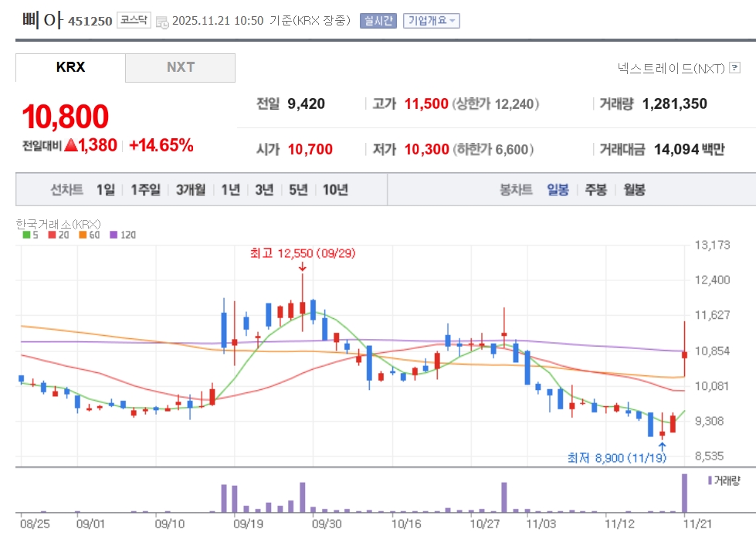Select the 3년 line chart period
Viewport: 756px width, 546px height.
(264, 189)
